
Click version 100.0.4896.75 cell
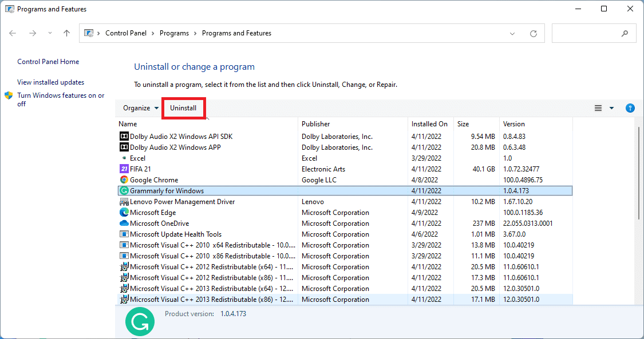523,180
